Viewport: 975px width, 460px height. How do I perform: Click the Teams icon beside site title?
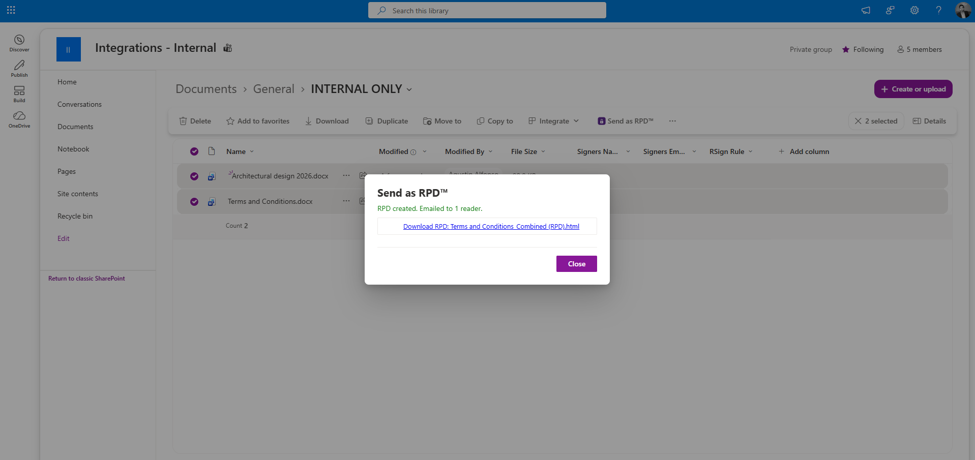228,48
